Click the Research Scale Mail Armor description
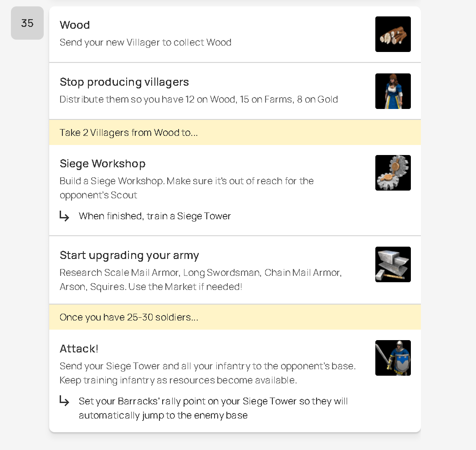 [200, 279]
